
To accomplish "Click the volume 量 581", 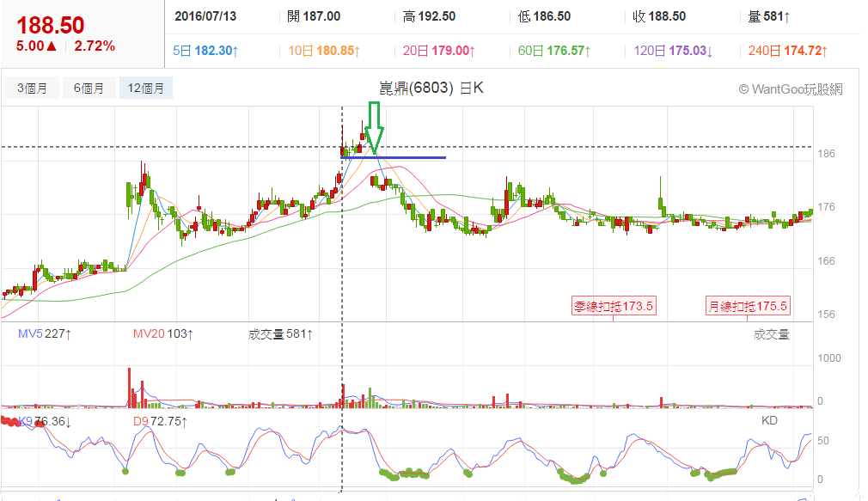I will (x=769, y=16).
